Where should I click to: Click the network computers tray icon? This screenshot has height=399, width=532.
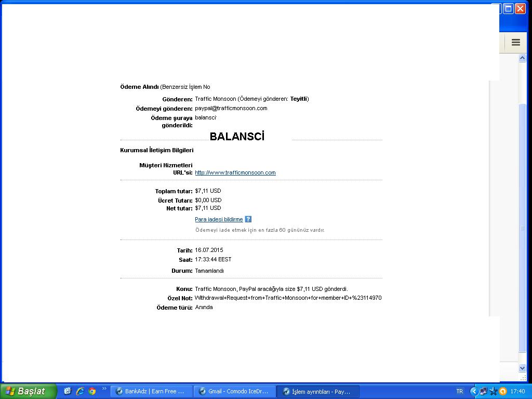483,391
